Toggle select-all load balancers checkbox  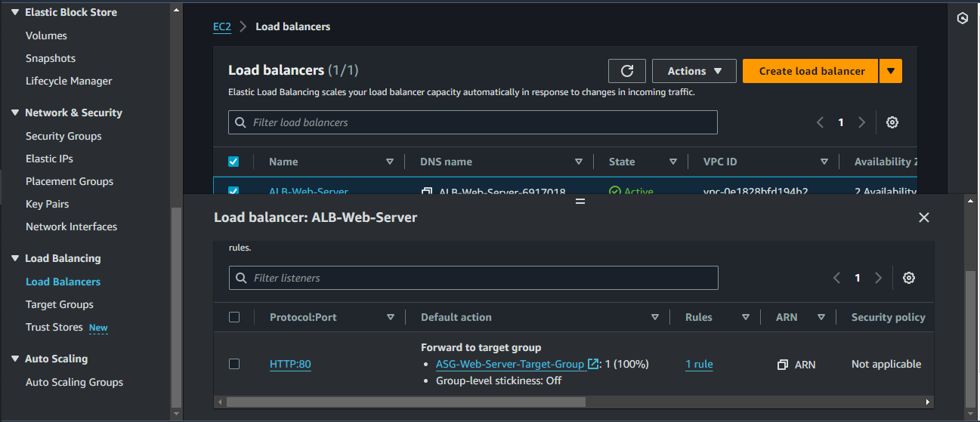233,162
